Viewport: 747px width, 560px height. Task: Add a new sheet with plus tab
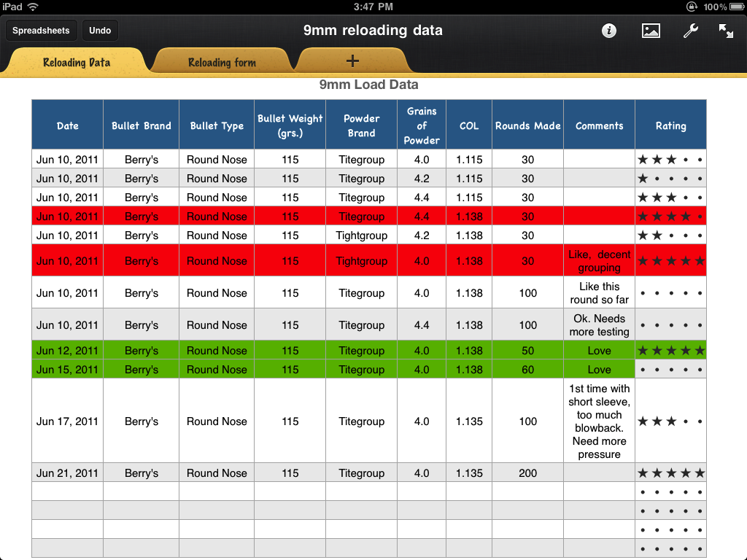pyautogui.click(x=352, y=61)
